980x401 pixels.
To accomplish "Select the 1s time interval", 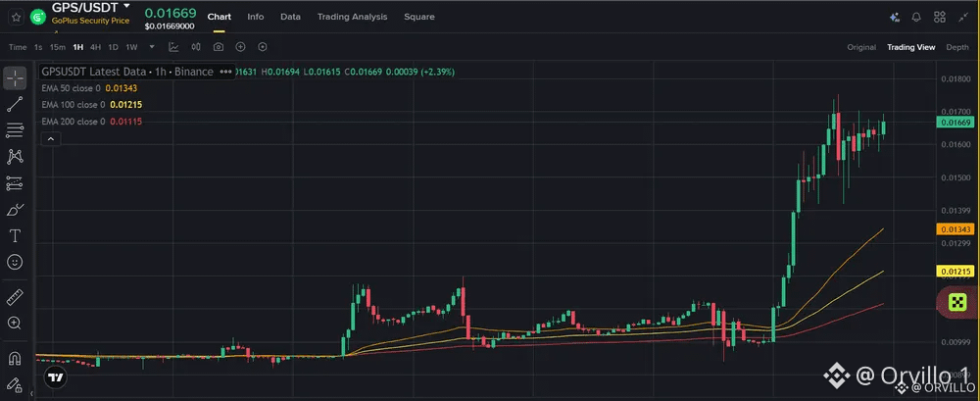I will click(38, 47).
